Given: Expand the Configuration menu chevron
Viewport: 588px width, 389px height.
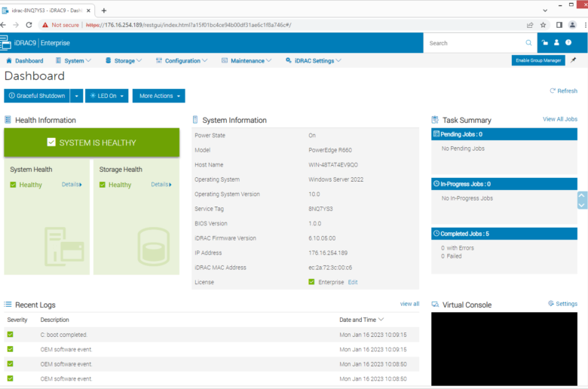Looking at the screenshot, I should click(x=205, y=60).
